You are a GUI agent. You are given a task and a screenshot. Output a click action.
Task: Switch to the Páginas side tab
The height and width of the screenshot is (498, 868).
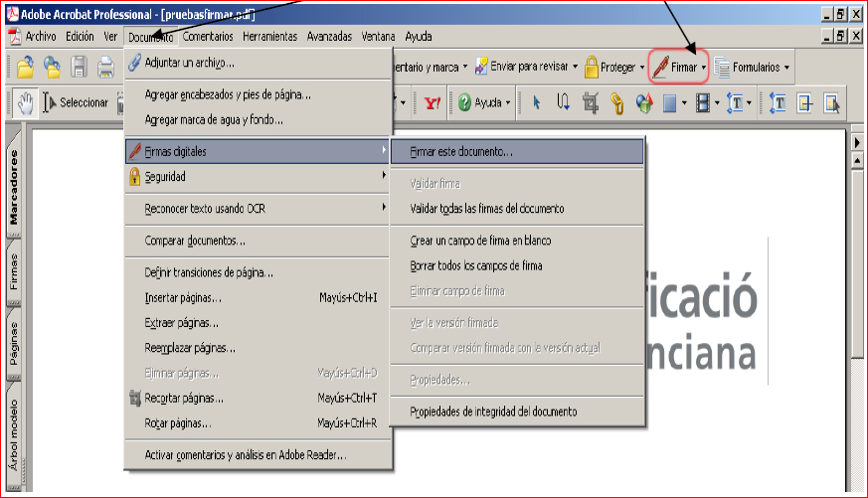13,343
